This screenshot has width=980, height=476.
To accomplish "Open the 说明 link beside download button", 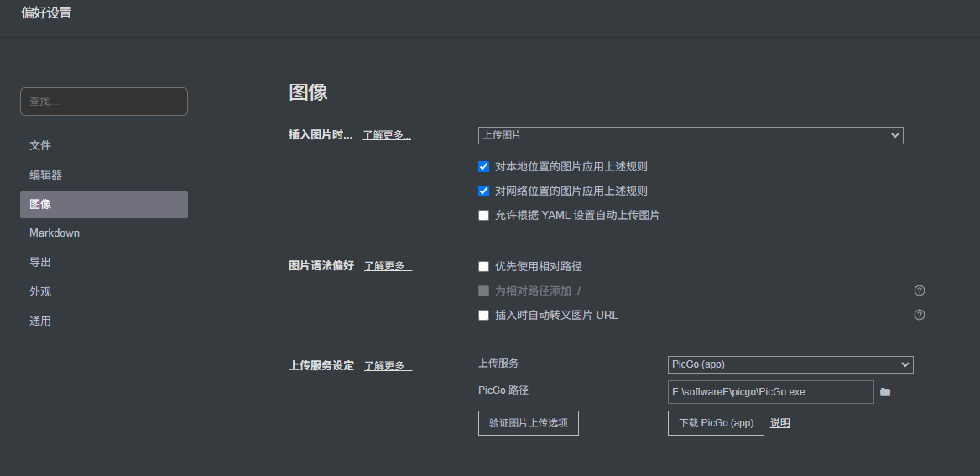I will click(x=779, y=423).
